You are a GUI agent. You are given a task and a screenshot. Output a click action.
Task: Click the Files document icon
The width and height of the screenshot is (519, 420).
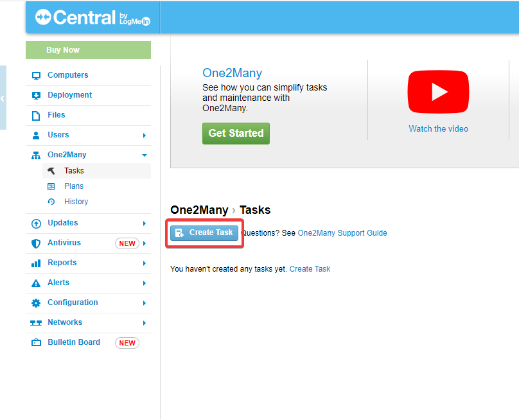(x=36, y=116)
